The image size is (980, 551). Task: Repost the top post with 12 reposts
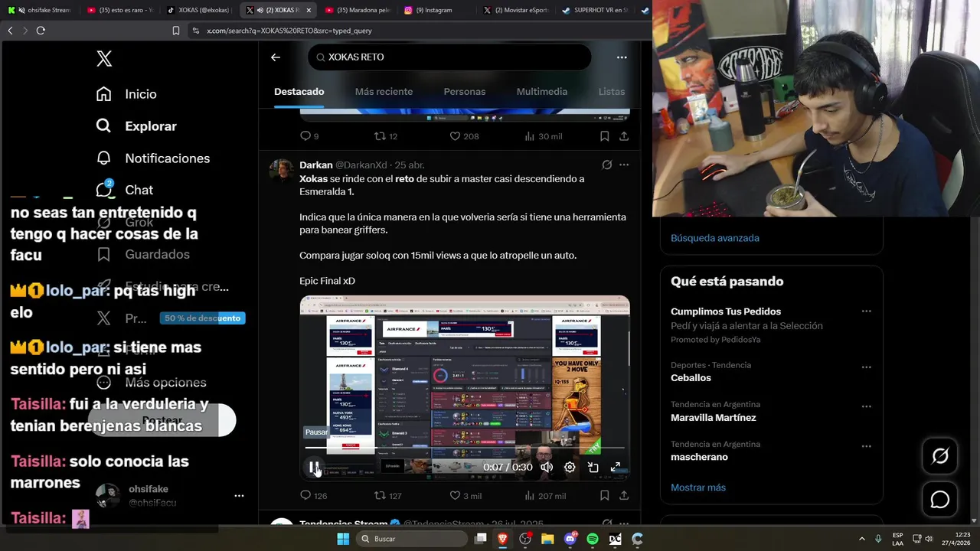(x=385, y=136)
